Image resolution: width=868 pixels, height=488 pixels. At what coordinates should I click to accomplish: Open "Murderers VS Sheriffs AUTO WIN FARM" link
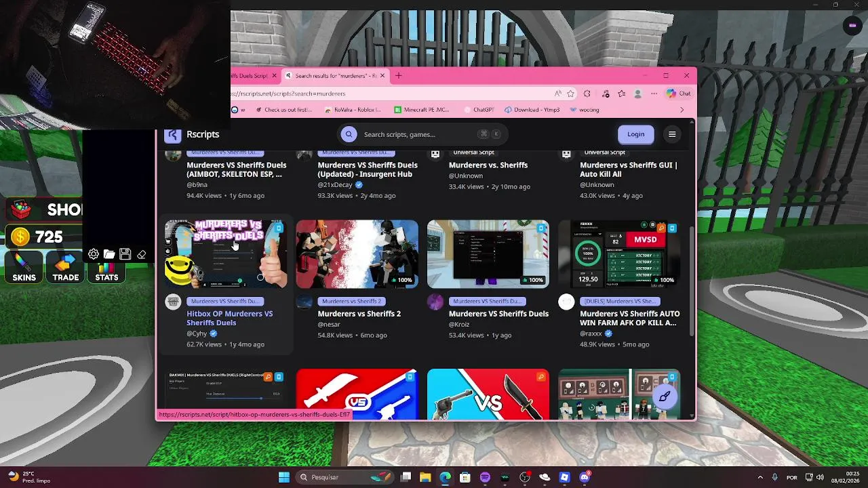point(630,319)
